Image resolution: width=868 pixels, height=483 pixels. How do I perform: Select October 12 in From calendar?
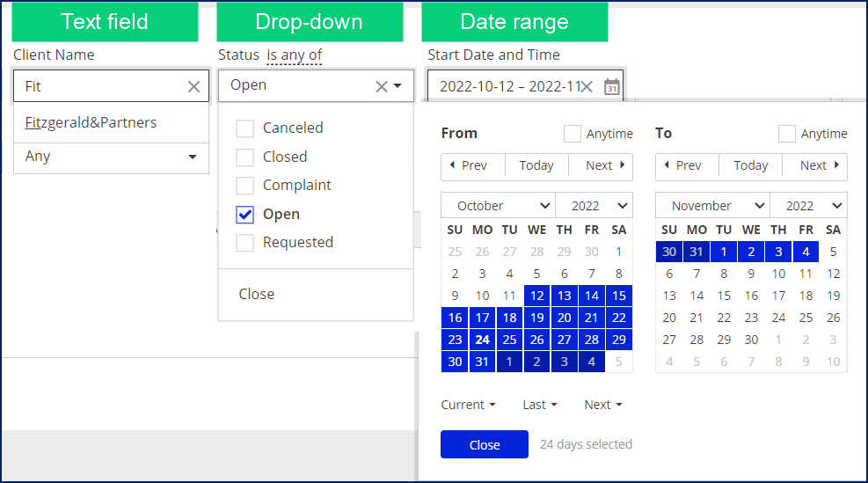click(x=537, y=296)
